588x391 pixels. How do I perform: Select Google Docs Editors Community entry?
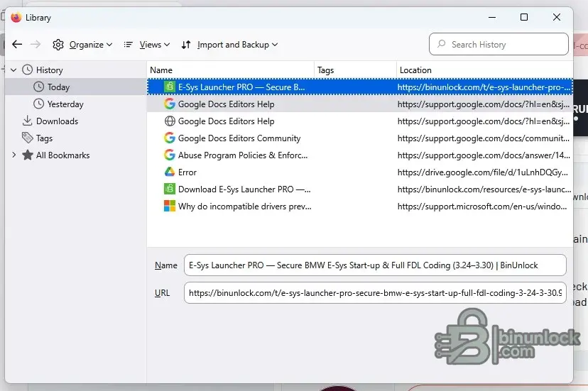[x=239, y=138]
